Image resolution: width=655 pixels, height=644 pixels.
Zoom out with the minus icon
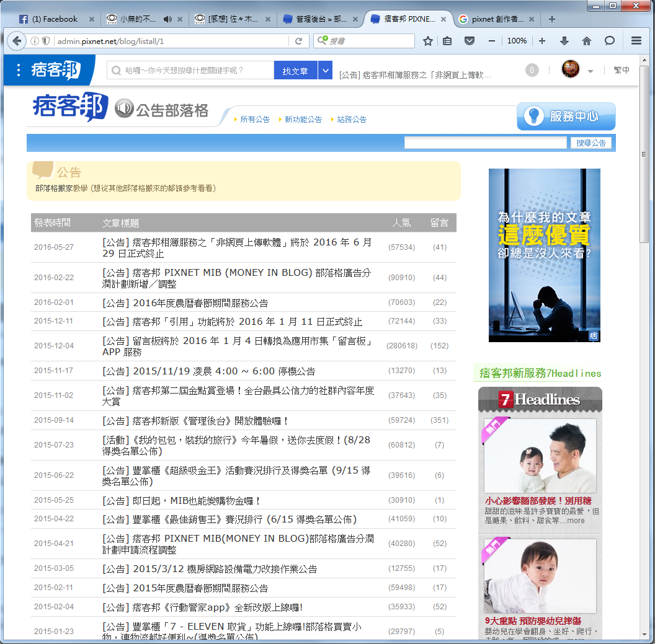click(492, 41)
